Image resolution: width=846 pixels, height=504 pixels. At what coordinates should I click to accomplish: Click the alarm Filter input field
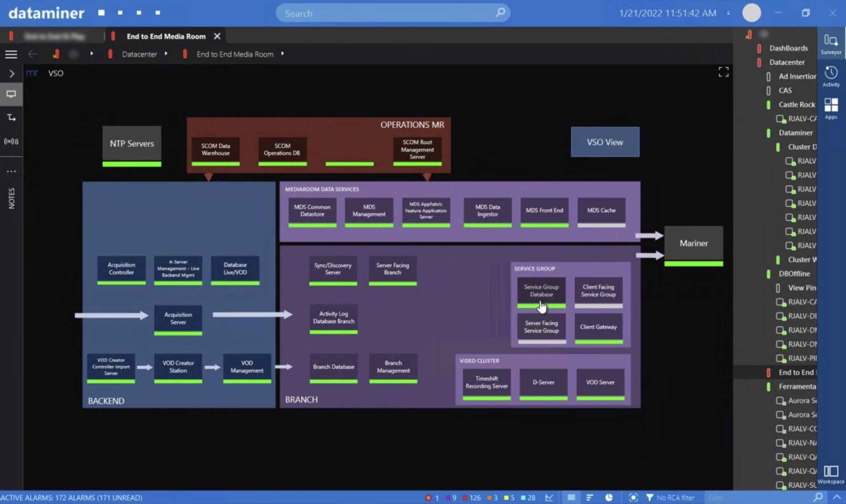[758, 497]
